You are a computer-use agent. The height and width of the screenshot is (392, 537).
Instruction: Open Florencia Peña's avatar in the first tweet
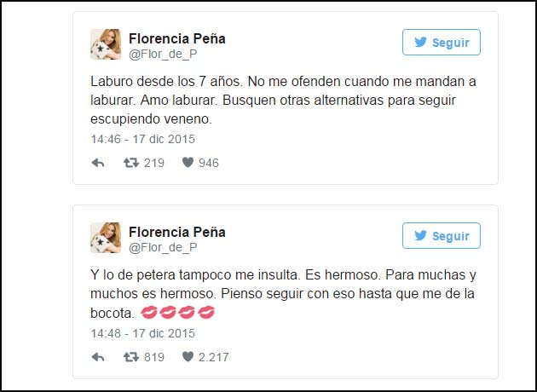(x=106, y=44)
